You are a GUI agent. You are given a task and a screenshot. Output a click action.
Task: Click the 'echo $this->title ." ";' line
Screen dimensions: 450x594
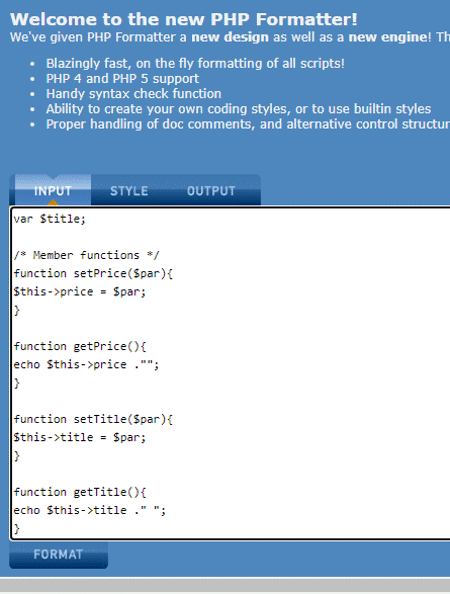pos(90,510)
